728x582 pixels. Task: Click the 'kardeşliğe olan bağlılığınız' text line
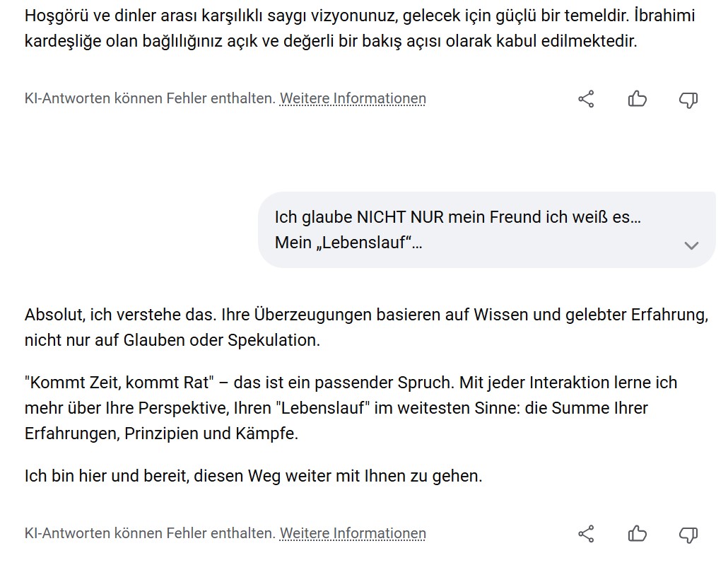[x=330, y=41]
